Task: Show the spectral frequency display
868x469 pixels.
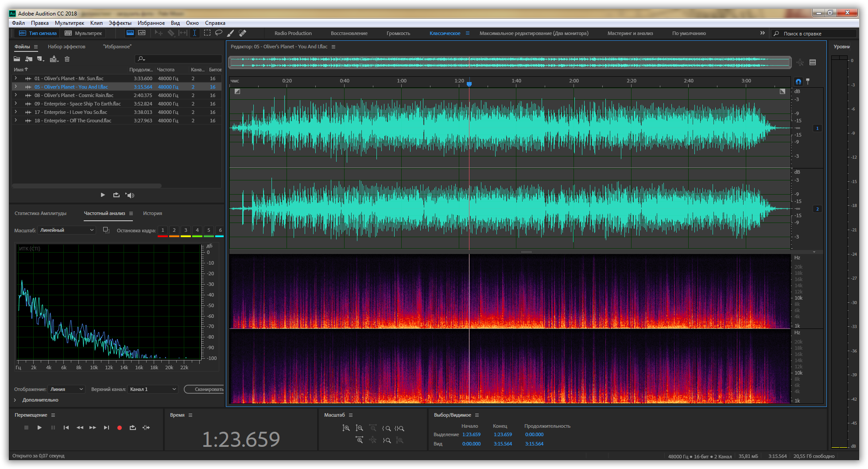Action: point(130,33)
